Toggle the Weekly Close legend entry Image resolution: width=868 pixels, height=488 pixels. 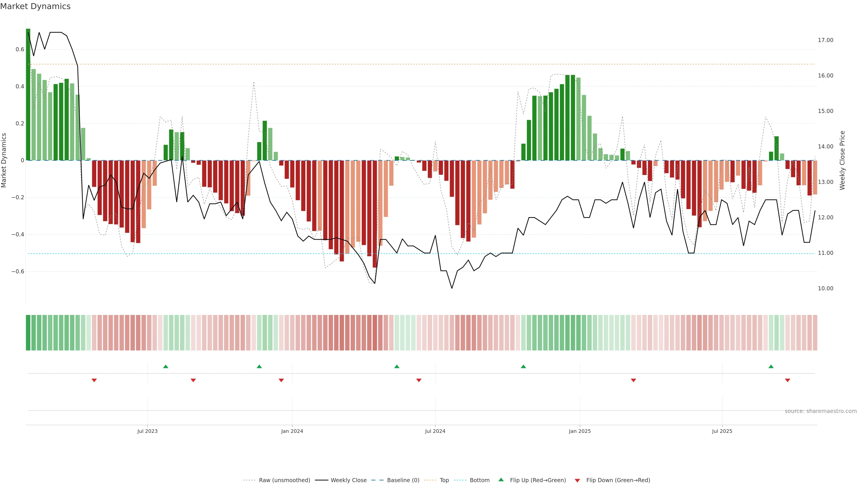click(x=348, y=480)
